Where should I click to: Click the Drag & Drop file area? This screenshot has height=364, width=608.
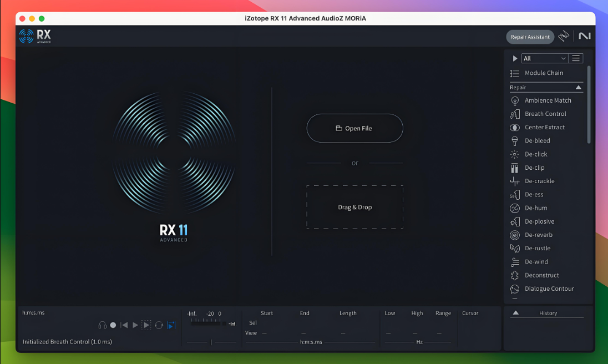coord(355,207)
